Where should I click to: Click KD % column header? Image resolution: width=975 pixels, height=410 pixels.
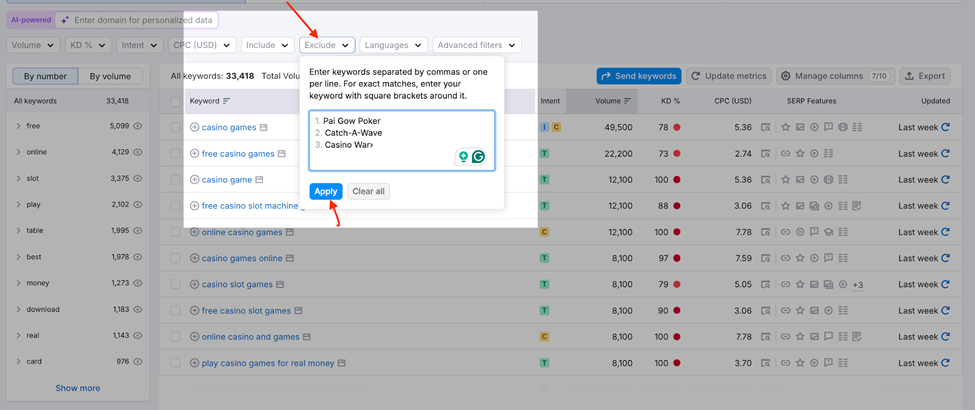[670, 101]
